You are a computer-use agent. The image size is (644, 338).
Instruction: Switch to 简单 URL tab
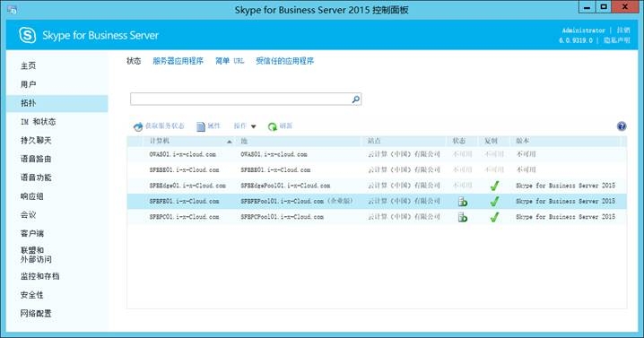click(230, 61)
